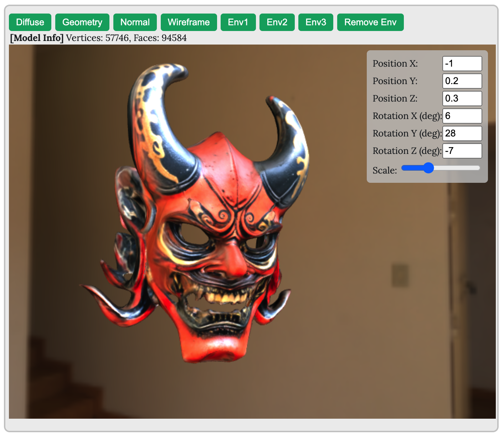Click the Scale slider track

463,168
